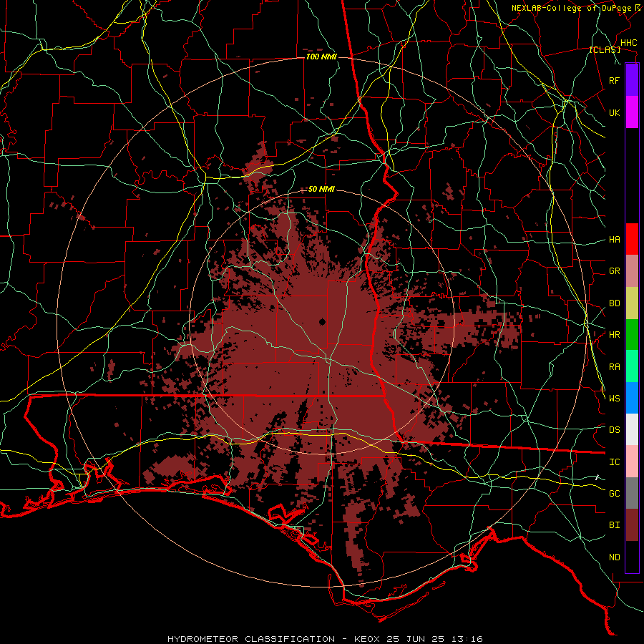
Task: Click the BD yellow legend swatch
Action: click(632, 303)
